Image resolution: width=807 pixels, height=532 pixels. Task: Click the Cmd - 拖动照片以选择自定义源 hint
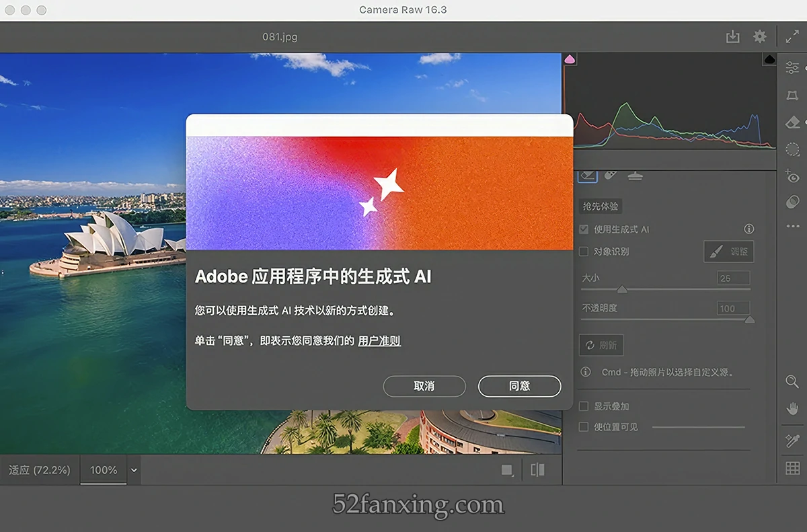[x=667, y=372]
